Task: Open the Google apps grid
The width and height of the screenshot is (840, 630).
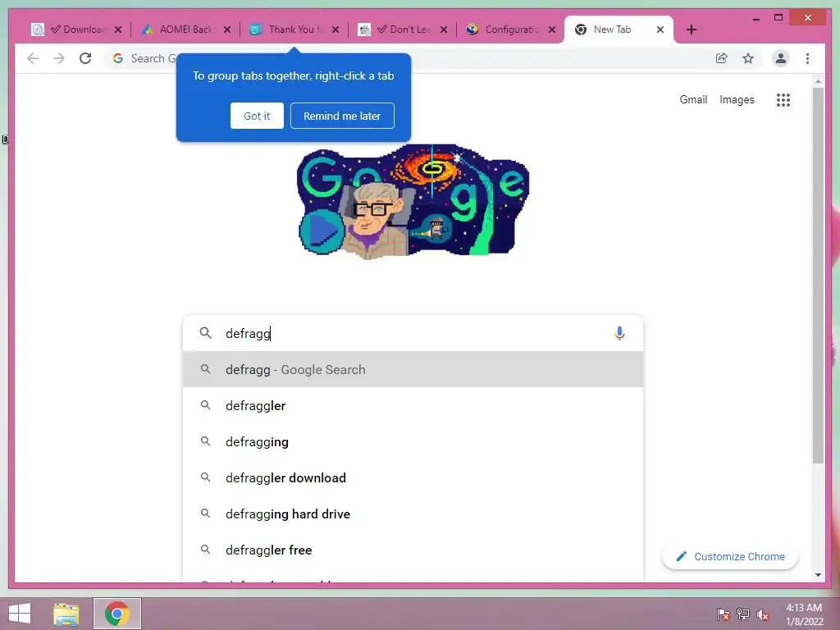Action: [783, 99]
